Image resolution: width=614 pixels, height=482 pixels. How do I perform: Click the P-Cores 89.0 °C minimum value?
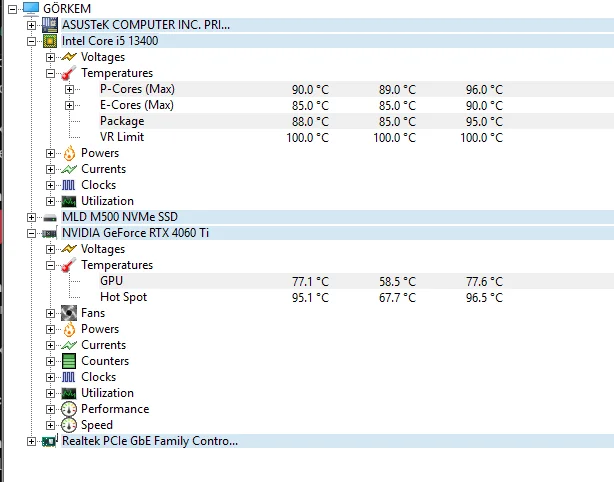click(397, 90)
